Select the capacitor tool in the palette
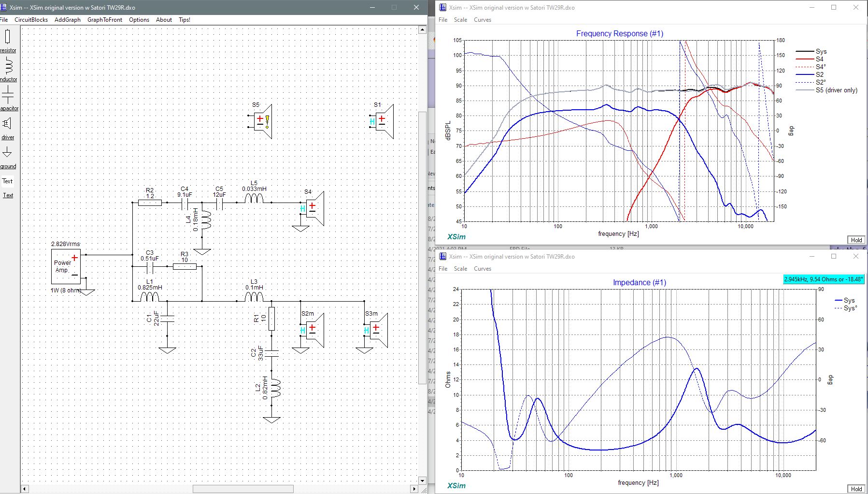 8,98
